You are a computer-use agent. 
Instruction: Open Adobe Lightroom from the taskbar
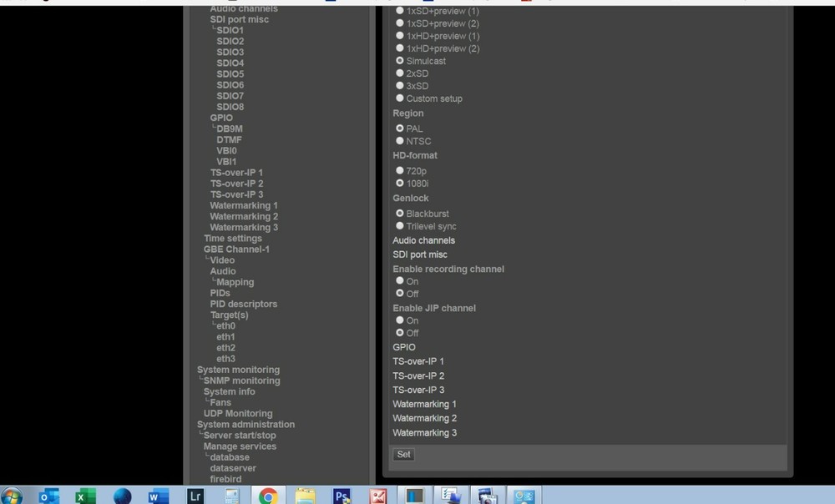click(x=195, y=496)
